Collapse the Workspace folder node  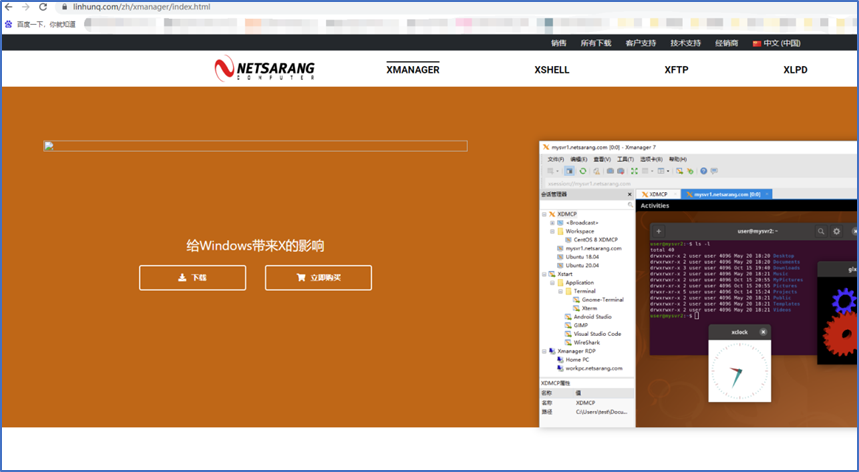pyautogui.click(x=552, y=232)
